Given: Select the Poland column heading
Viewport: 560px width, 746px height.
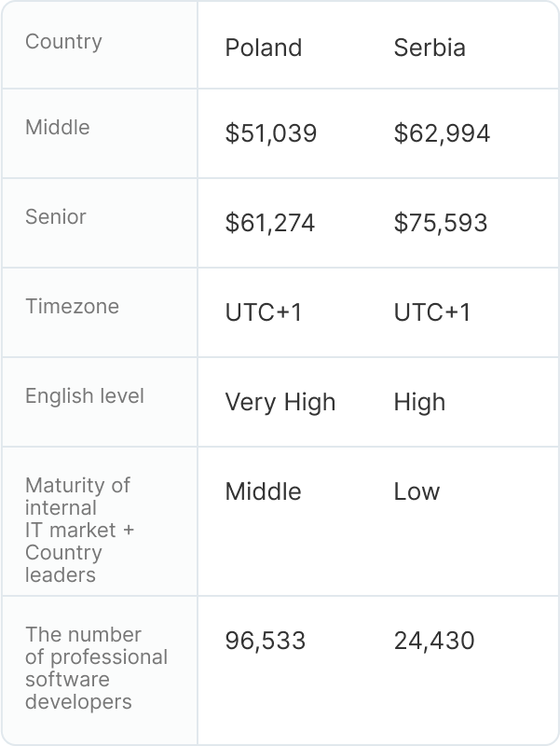Looking at the screenshot, I should coord(264,48).
